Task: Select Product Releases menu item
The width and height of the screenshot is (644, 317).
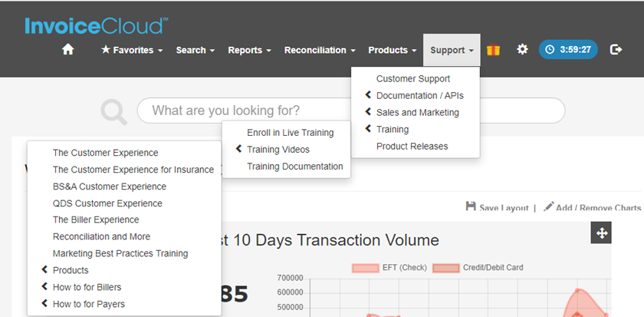Action: (412, 146)
